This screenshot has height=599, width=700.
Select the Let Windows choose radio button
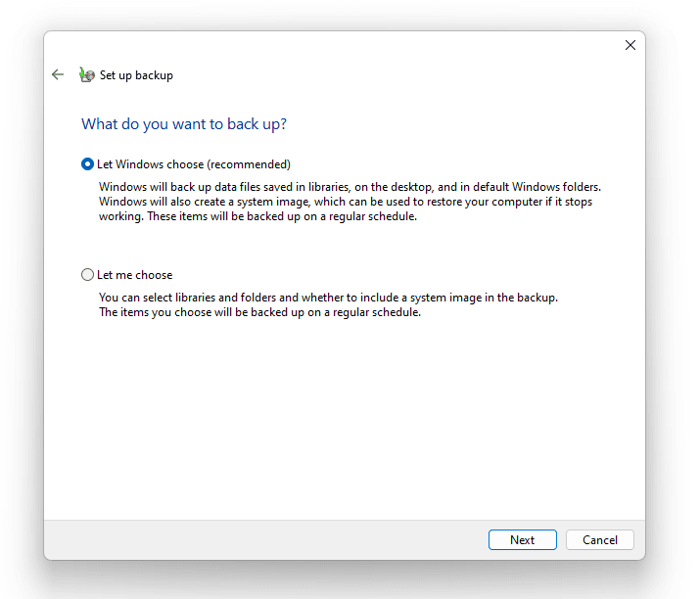click(x=87, y=164)
